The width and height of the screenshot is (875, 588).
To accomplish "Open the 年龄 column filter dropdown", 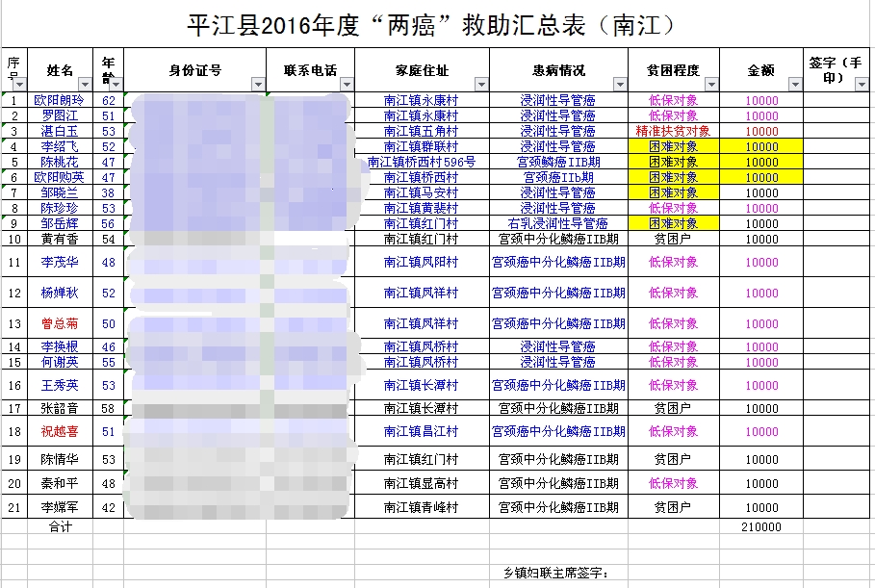I will pyautogui.click(x=116, y=85).
